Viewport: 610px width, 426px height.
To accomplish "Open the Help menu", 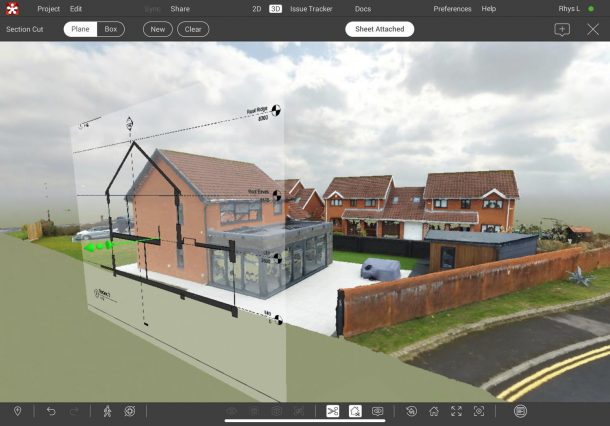I will pos(489,8).
